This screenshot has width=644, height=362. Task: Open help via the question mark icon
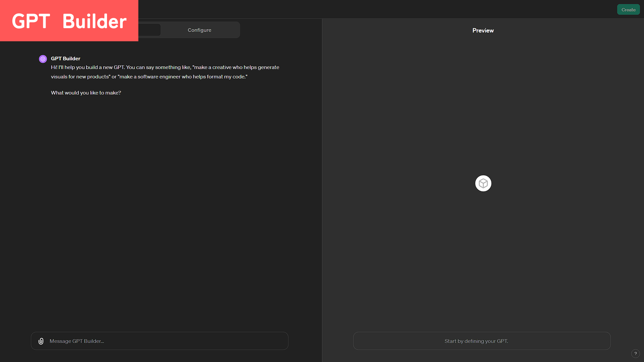coord(635,354)
